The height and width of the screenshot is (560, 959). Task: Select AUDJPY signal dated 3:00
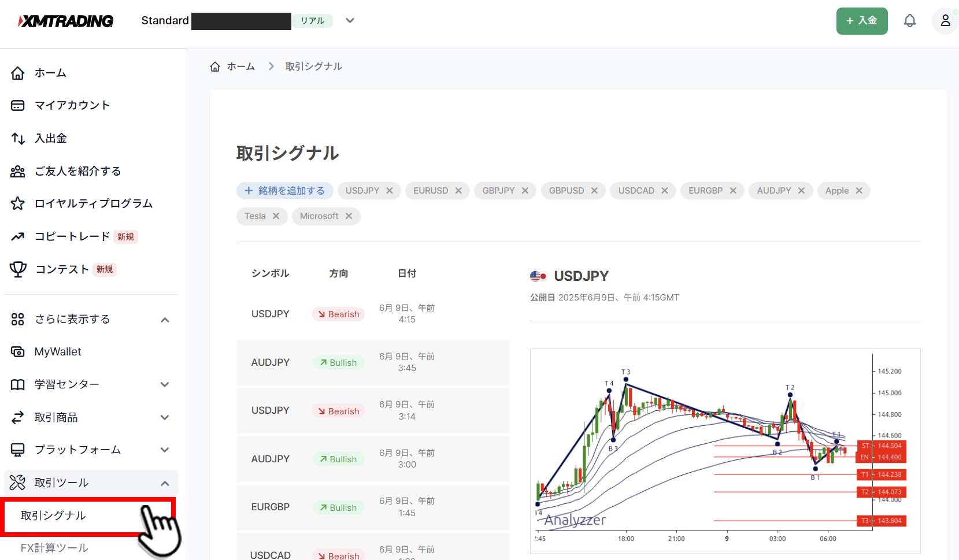coord(373,459)
